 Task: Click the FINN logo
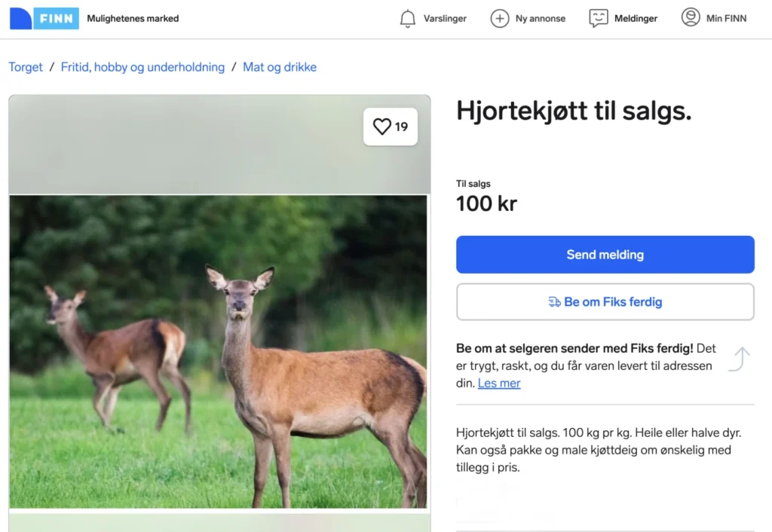click(x=44, y=18)
